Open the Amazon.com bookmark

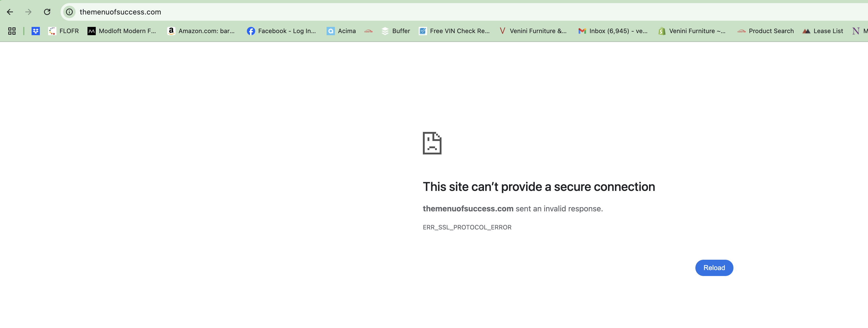(201, 31)
